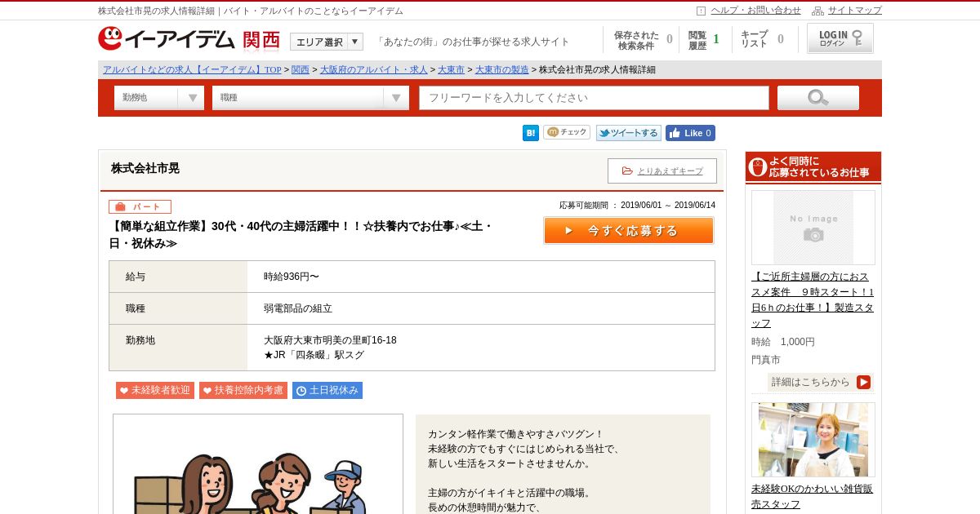The image size is (980, 514).
Task: Open the サイトマップ link
Action: [x=855, y=11]
